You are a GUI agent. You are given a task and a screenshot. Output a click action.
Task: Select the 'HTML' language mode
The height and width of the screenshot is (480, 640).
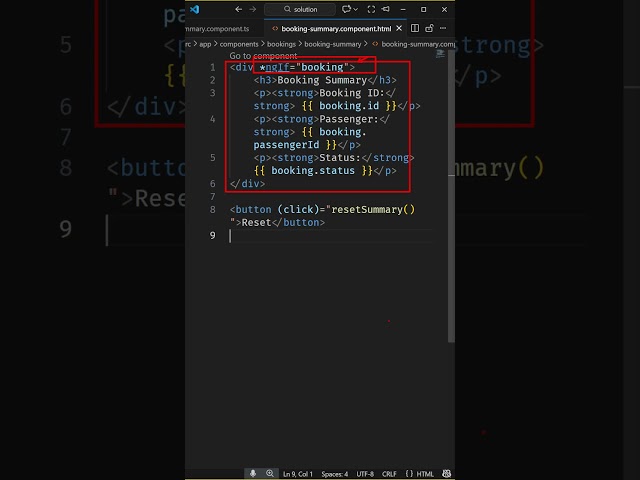point(425,474)
